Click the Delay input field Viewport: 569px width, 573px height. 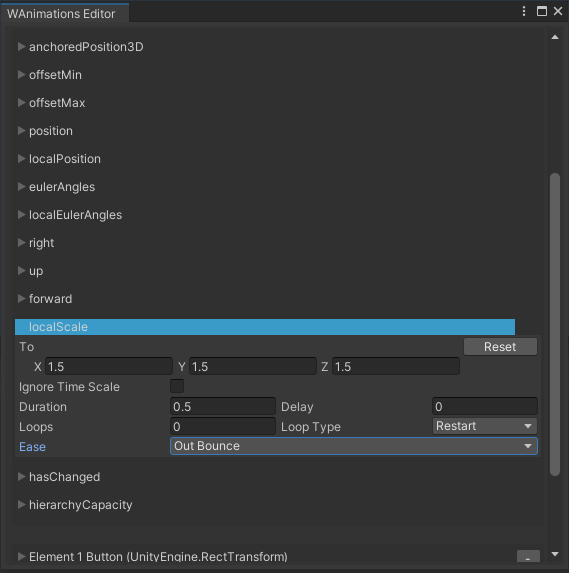pyautogui.click(x=485, y=406)
